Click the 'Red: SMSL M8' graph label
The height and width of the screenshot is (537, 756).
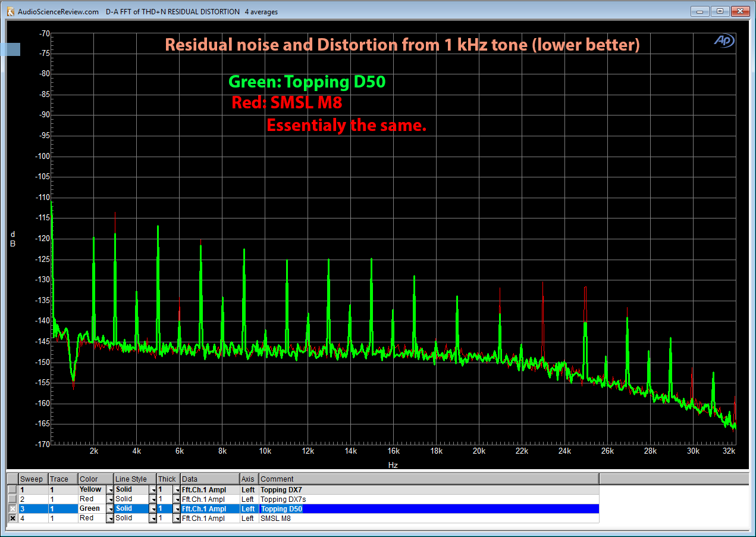click(287, 103)
